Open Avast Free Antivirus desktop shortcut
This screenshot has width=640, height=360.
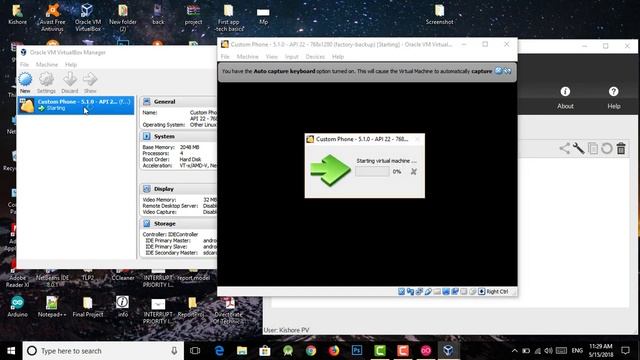52,18
